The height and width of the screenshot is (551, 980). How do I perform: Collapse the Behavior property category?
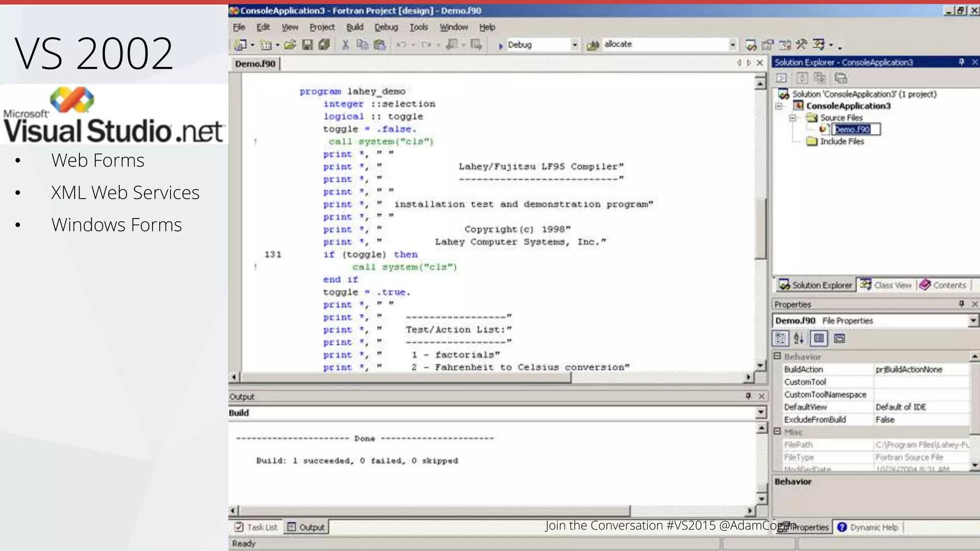[778, 356]
